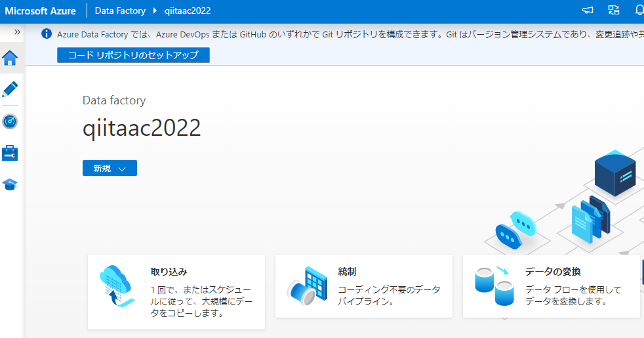Open the Home hub in sidebar

pos(10,58)
